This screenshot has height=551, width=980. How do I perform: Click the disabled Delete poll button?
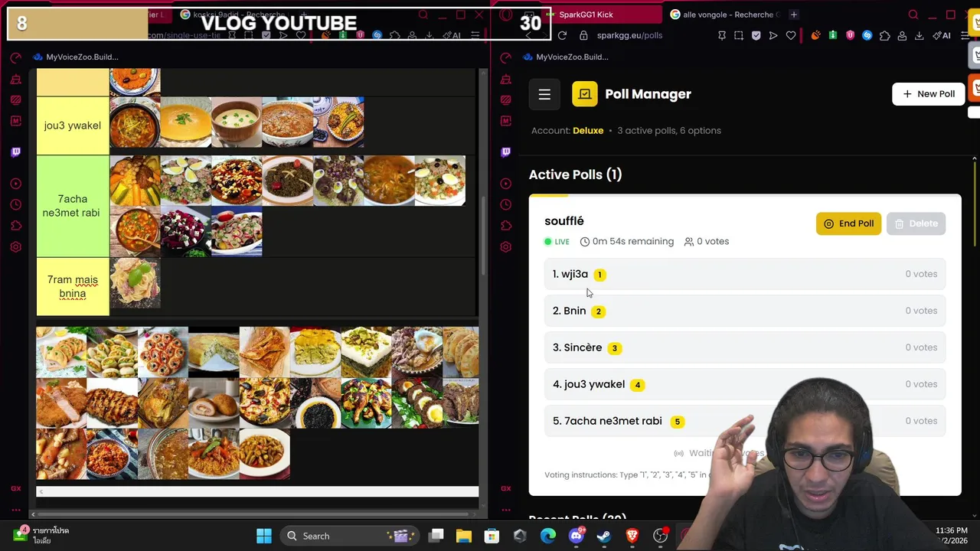[x=916, y=223]
